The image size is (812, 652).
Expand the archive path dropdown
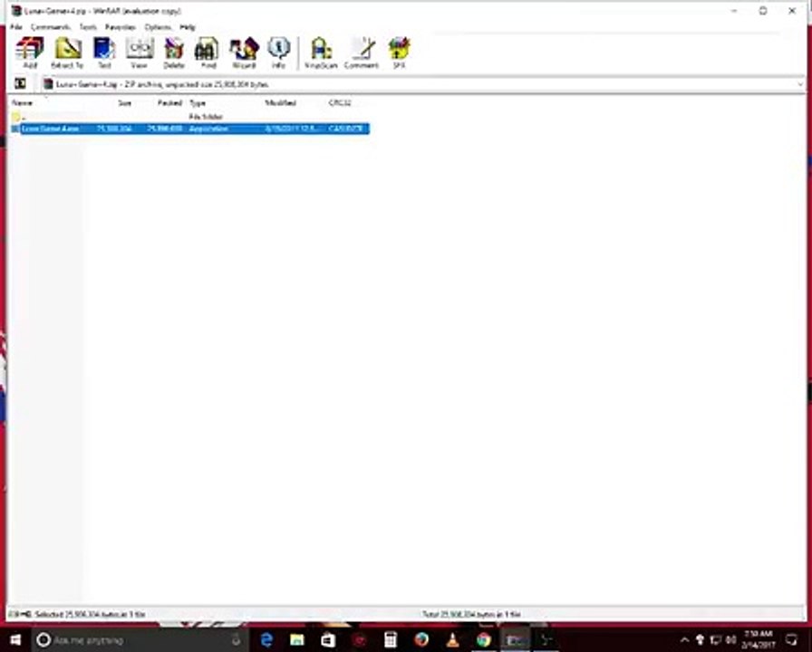[800, 84]
